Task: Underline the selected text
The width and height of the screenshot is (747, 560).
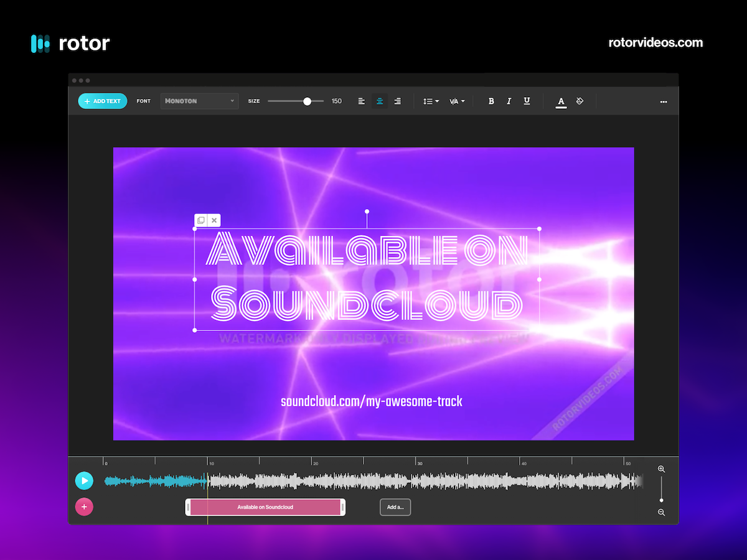Action: point(527,101)
